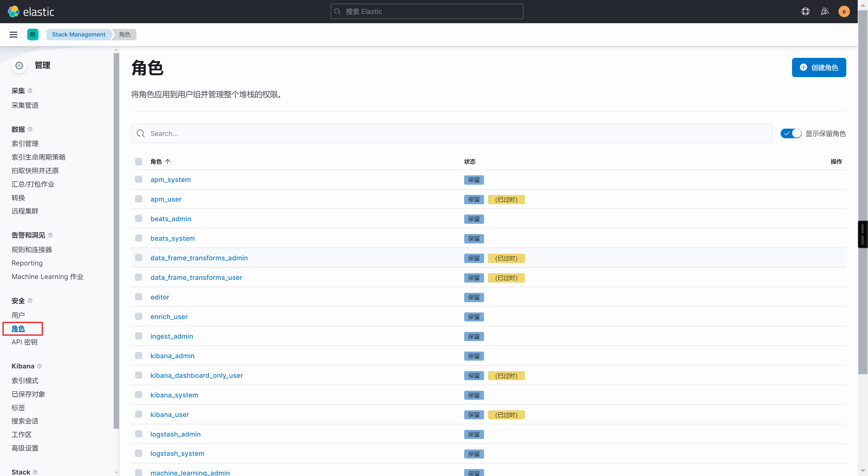Select the apm_system row checkbox
This screenshot has height=476, width=868.
[x=139, y=179]
